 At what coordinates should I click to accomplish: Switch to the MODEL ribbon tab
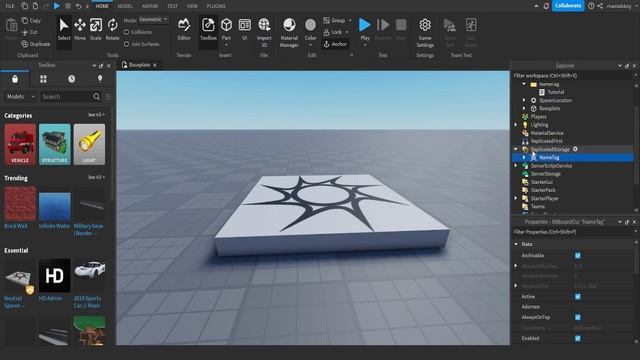(x=125, y=6)
